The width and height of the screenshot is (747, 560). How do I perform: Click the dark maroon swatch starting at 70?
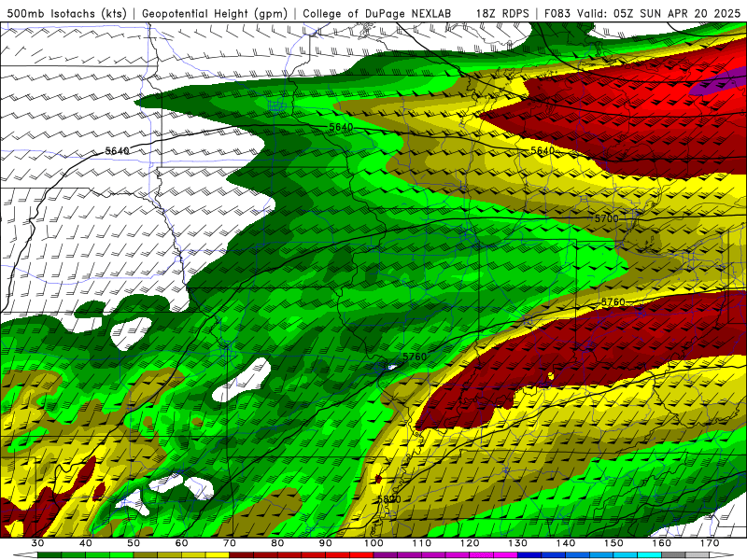point(242,555)
